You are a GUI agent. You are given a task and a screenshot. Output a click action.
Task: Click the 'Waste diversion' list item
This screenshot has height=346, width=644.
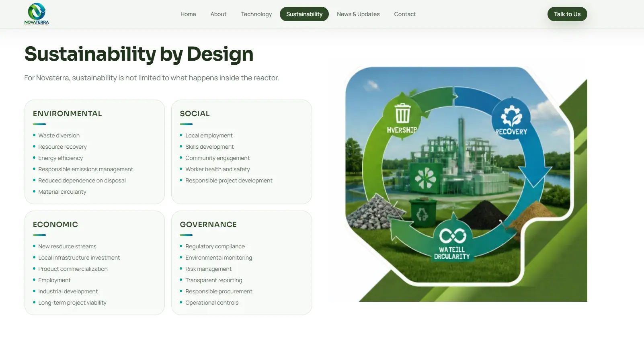click(x=59, y=135)
